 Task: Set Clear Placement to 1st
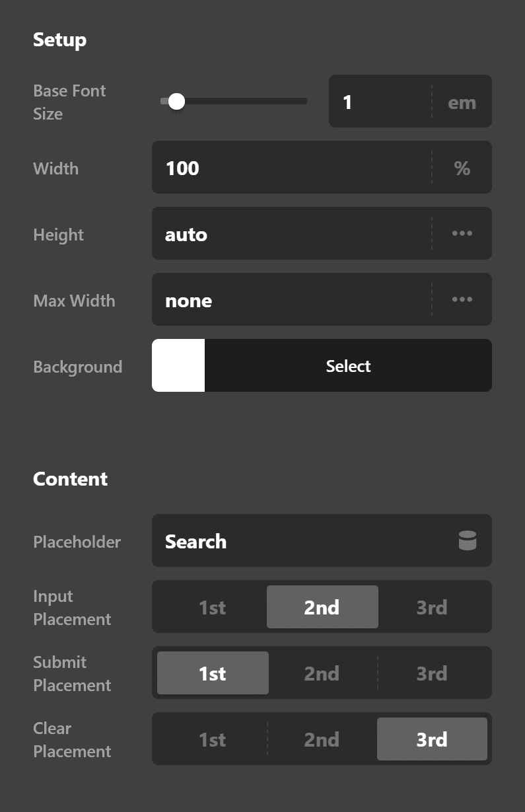click(x=212, y=739)
